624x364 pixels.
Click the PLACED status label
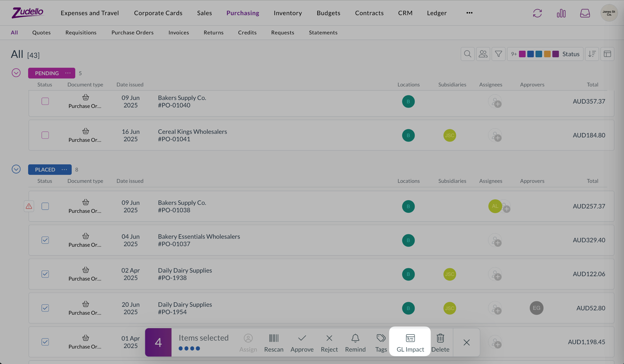(x=45, y=170)
